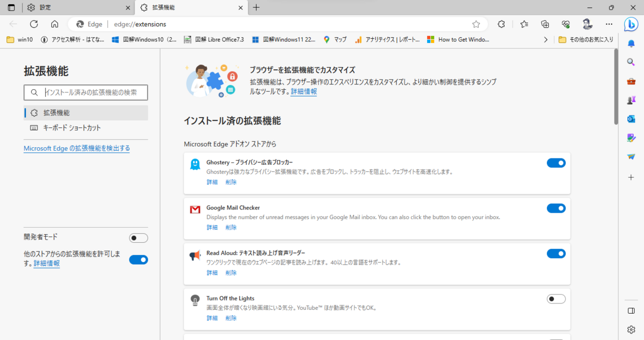Screen dimensions: 644x340
Task: Open the 図解Windows10 bookmark
Action: (144, 39)
